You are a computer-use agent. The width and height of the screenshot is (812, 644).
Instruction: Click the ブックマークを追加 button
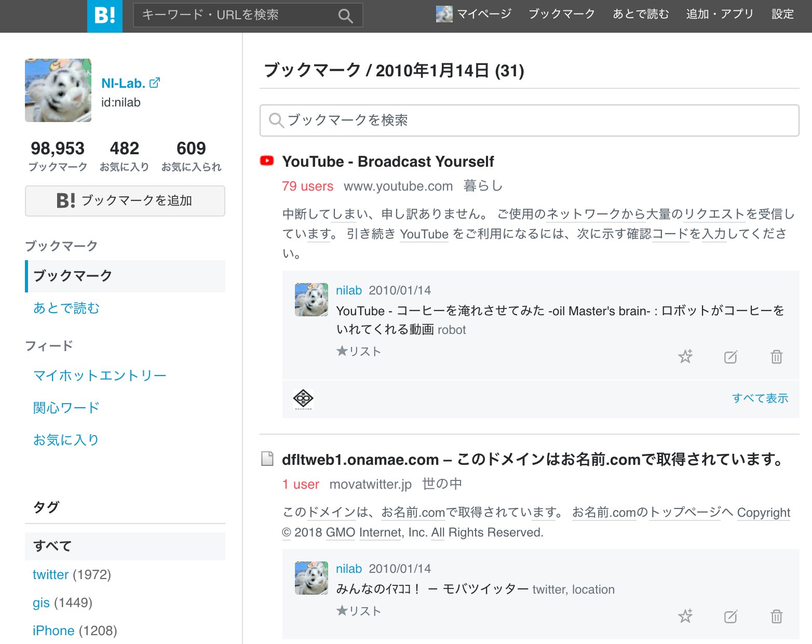[x=125, y=200]
